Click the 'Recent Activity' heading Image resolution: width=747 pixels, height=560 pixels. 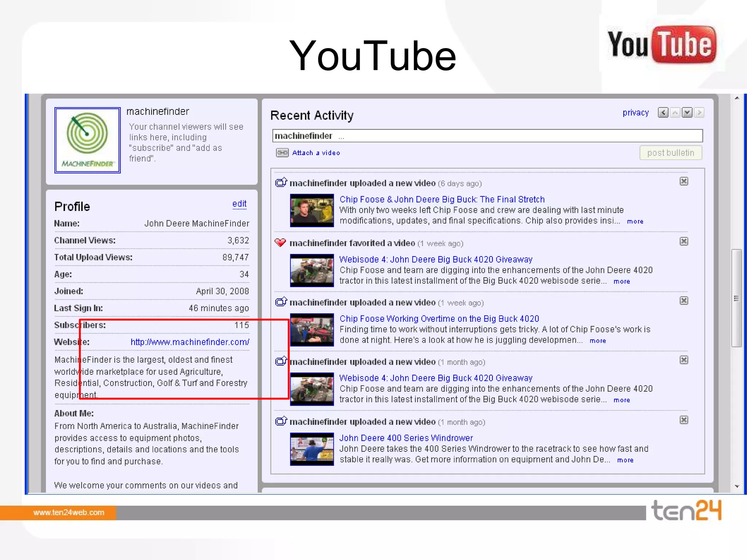312,115
